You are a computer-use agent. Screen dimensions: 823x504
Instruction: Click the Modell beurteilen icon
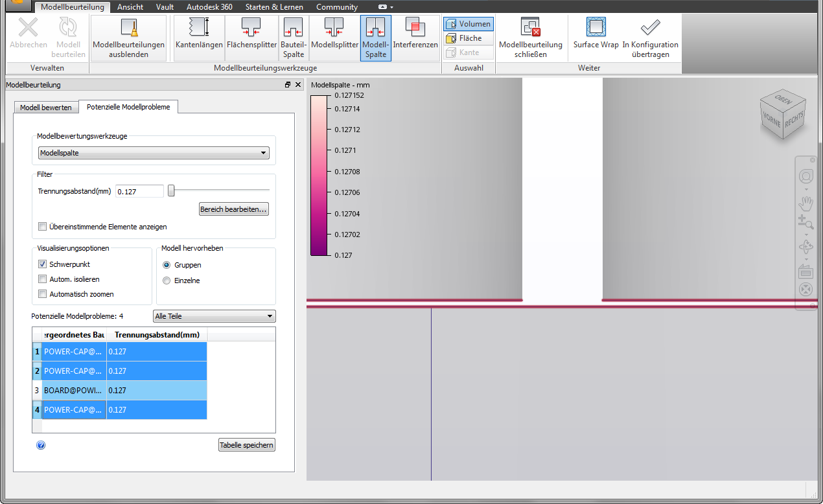point(68,28)
